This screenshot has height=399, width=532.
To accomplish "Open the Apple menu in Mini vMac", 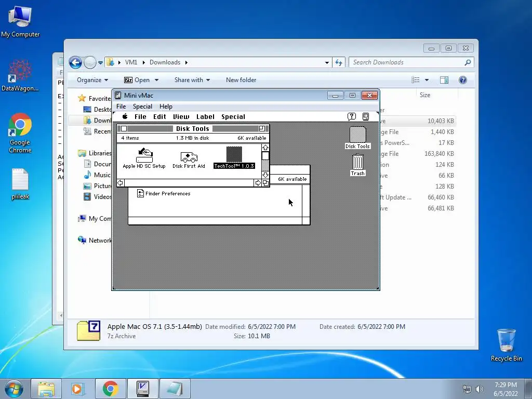I will (x=125, y=116).
